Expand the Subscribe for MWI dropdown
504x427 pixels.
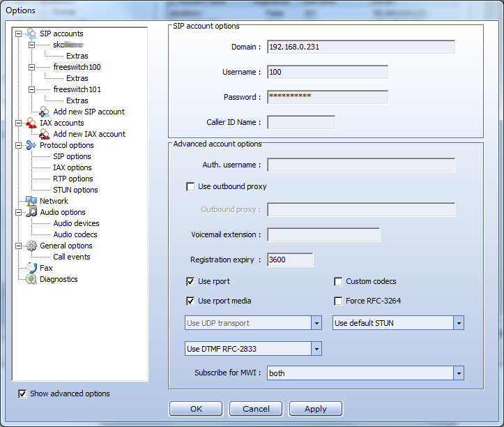click(459, 373)
